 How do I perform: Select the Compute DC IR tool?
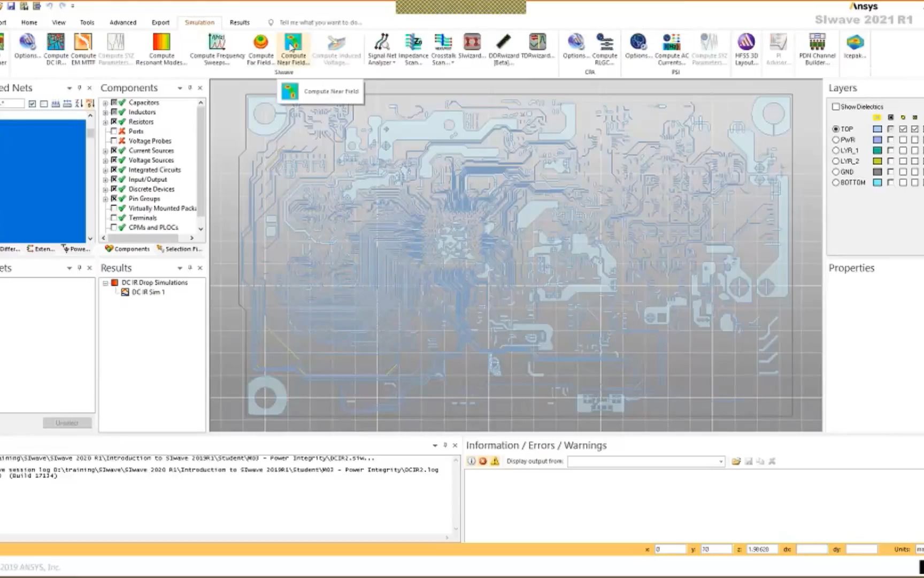point(56,47)
